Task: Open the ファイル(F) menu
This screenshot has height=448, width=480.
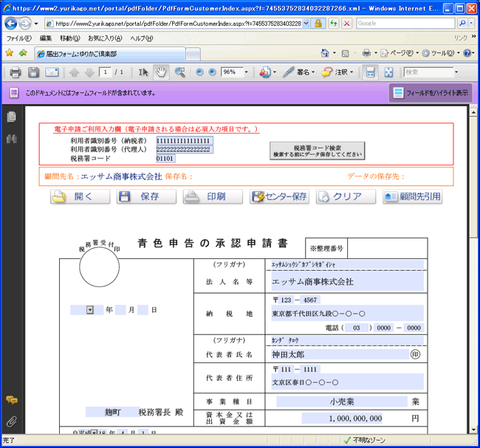Action: coord(19,38)
